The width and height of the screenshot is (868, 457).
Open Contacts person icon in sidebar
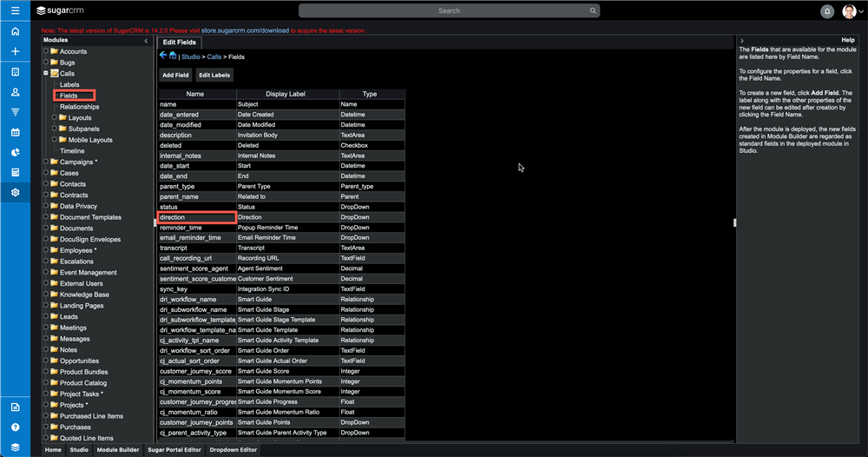pyautogui.click(x=15, y=92)
